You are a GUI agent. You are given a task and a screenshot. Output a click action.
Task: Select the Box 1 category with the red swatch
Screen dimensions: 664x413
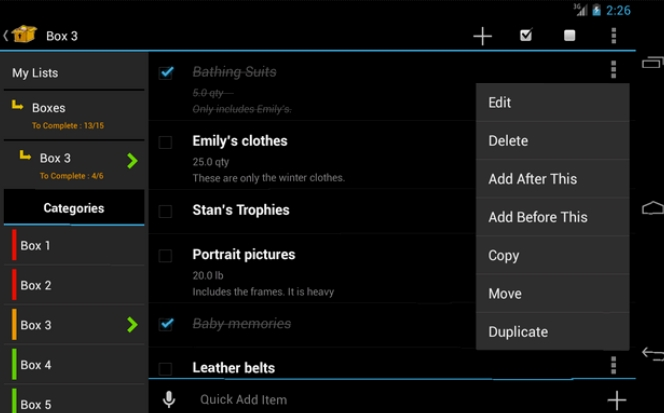(x=74, y=246)
